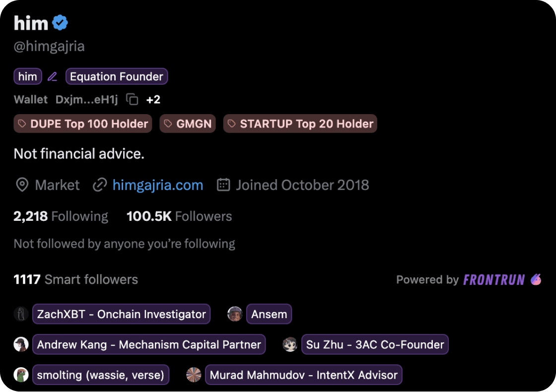556x392 pixels.
Task: Expand the +2 additional wallets
Action: point(153,99)
